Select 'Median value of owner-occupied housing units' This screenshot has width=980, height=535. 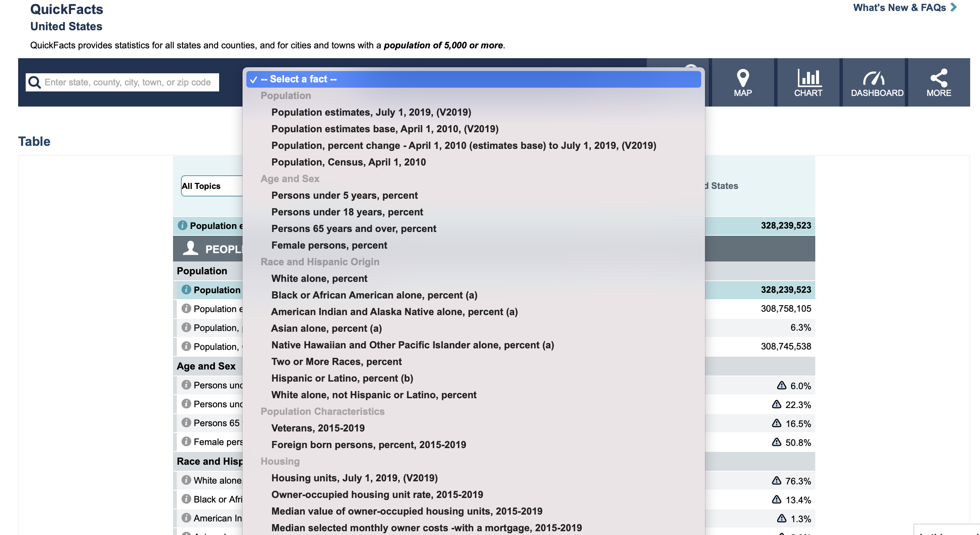coord(407,512)
